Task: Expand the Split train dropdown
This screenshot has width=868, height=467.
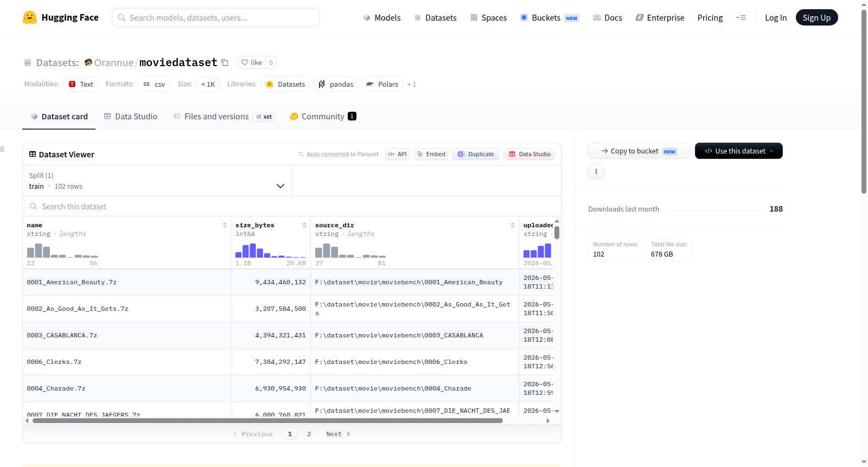Action: 157,181
